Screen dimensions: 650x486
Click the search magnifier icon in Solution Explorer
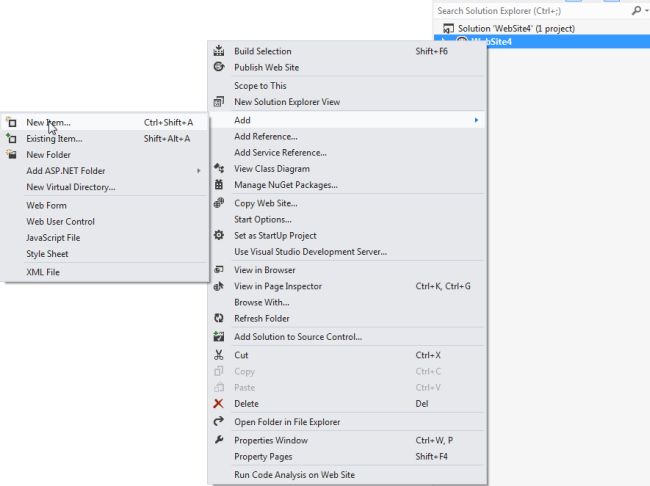[636, 11]
